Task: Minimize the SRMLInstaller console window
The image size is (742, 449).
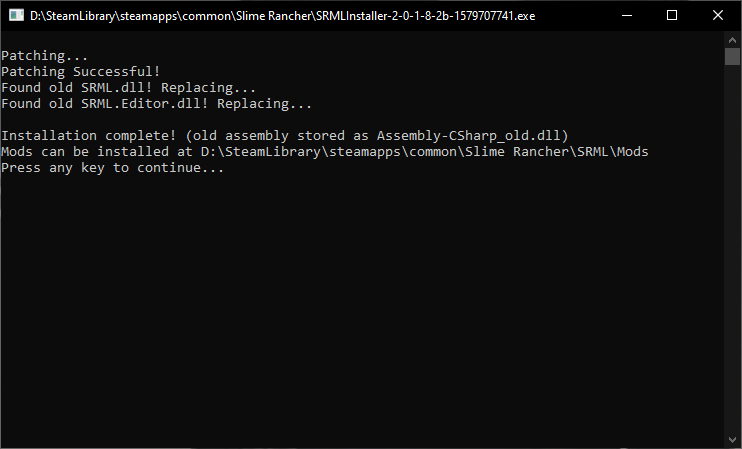Action: click(x=626, y=15)
